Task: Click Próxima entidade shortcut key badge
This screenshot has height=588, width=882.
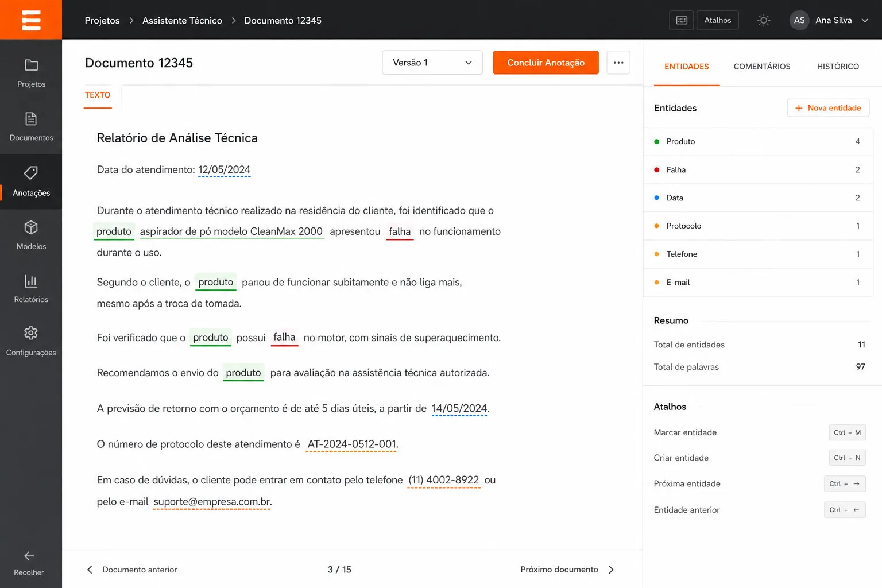Action: click(845, 483)
